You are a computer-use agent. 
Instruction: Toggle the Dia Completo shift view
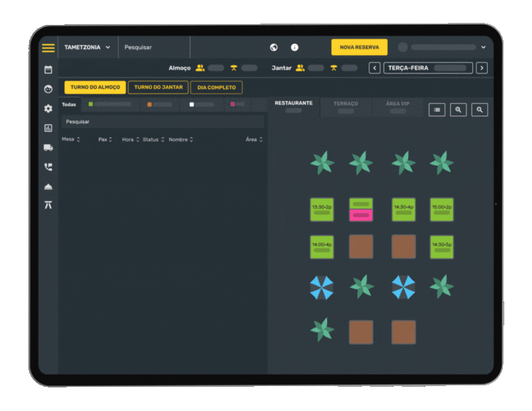217,87
